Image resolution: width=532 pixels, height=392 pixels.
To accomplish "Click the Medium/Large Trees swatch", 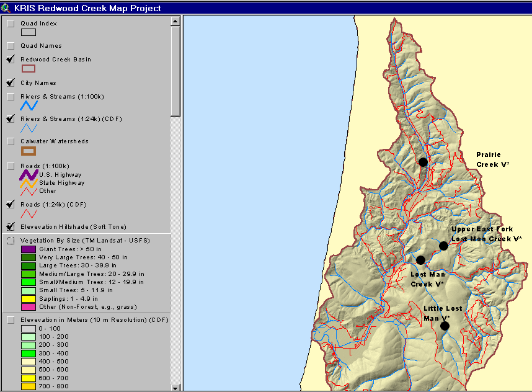I will (29, 274).
